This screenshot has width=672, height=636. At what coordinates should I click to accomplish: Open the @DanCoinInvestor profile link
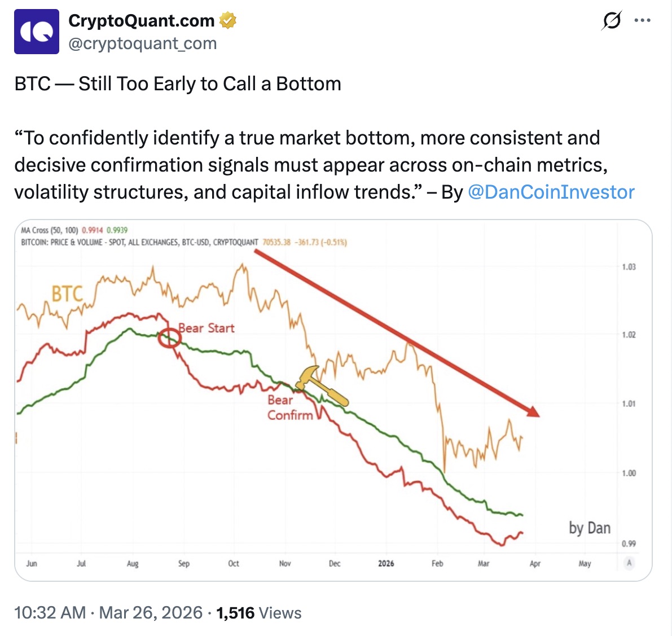point(552,192)
